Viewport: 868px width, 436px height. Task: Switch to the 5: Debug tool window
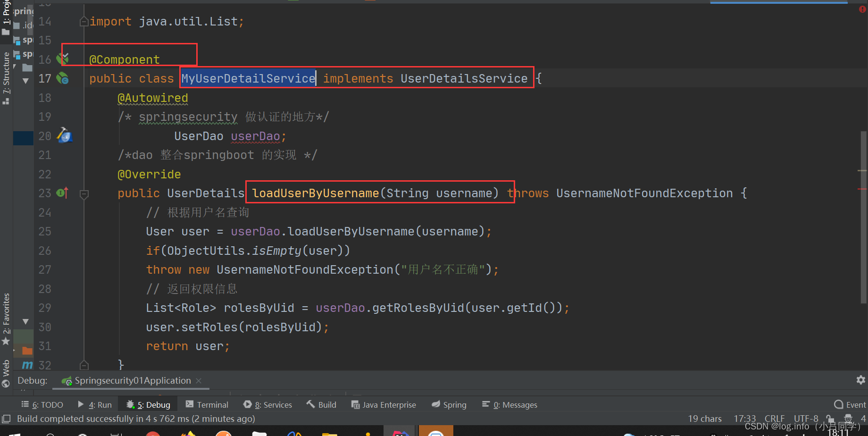pos(148,404)
